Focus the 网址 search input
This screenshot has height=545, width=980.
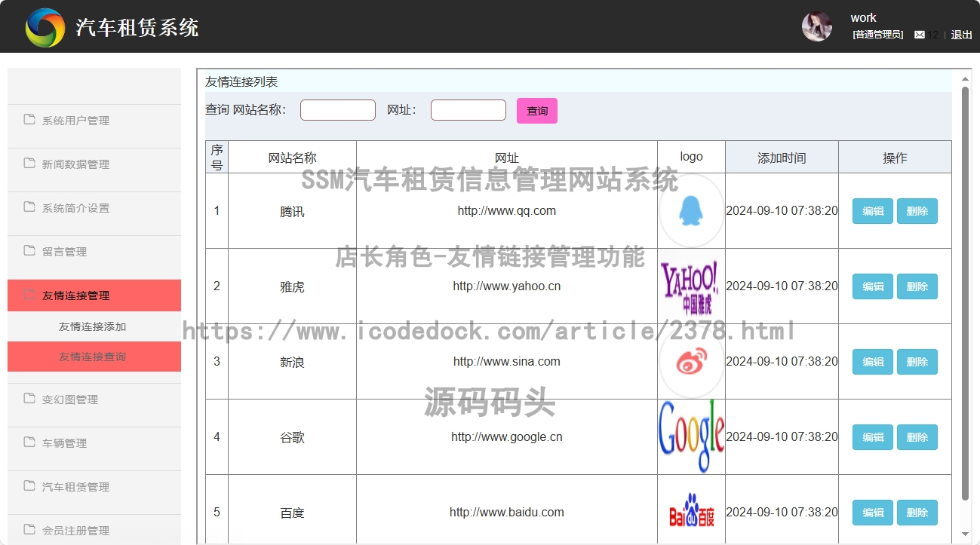click(x=468, y=110)
